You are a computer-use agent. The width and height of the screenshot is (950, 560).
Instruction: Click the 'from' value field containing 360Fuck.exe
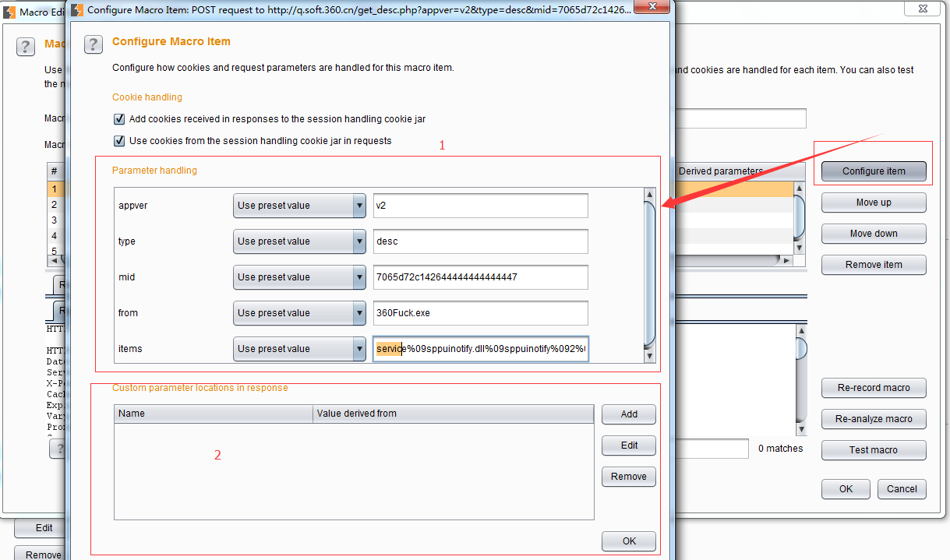479,313
